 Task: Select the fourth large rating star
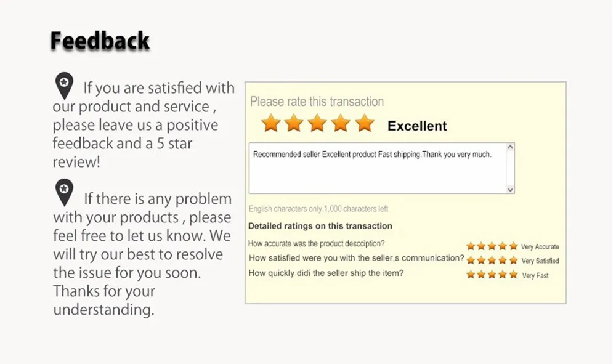pyautogui.click(x=341, y=123)
